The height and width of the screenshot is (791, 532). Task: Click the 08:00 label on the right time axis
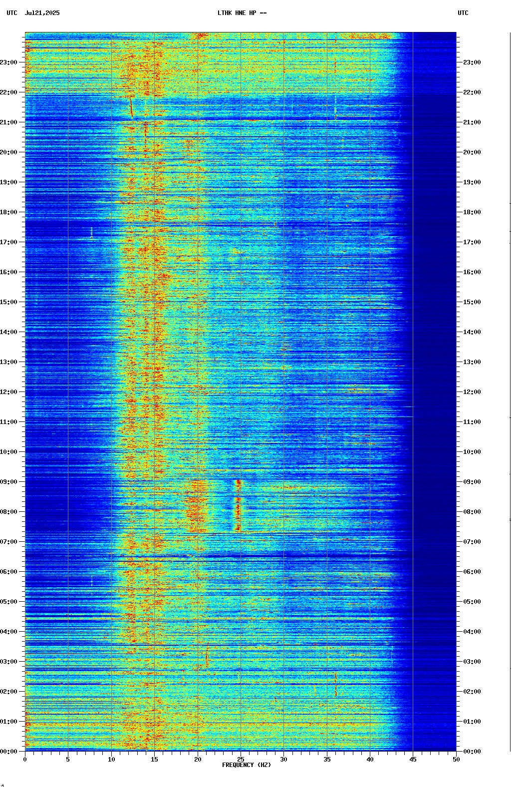pos(472,512)
